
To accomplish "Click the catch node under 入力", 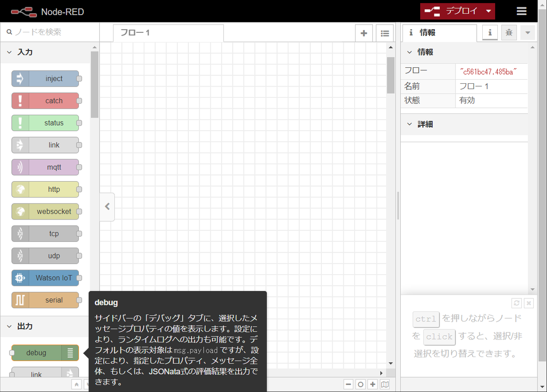I will (46, 101).
